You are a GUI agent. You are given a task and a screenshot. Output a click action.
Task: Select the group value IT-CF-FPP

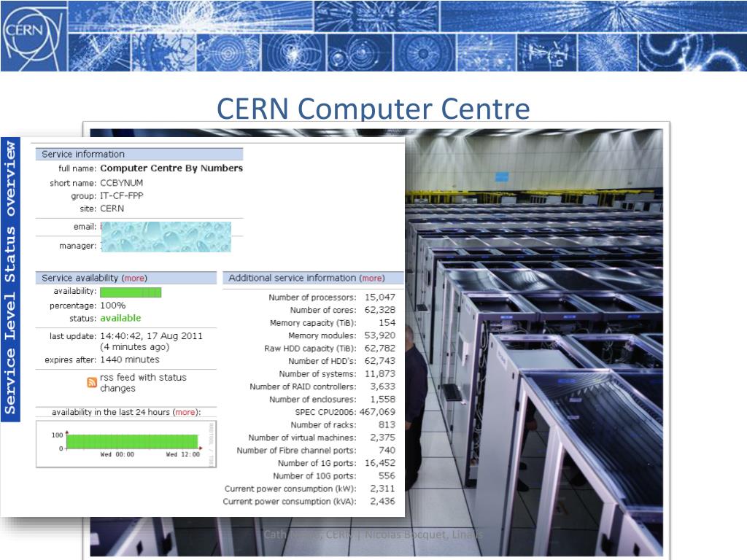tap(122, 195)
